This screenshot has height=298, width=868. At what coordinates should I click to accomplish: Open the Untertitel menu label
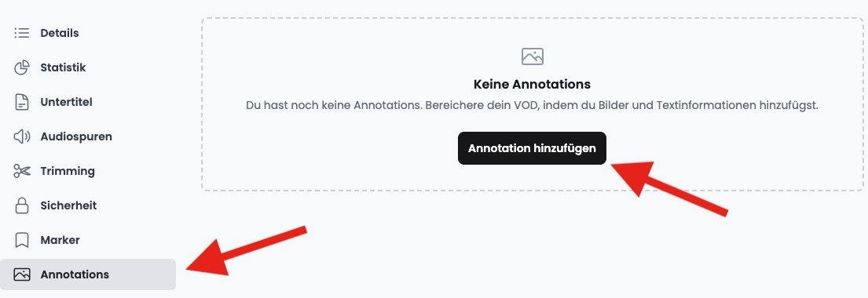tap(67, 102)
